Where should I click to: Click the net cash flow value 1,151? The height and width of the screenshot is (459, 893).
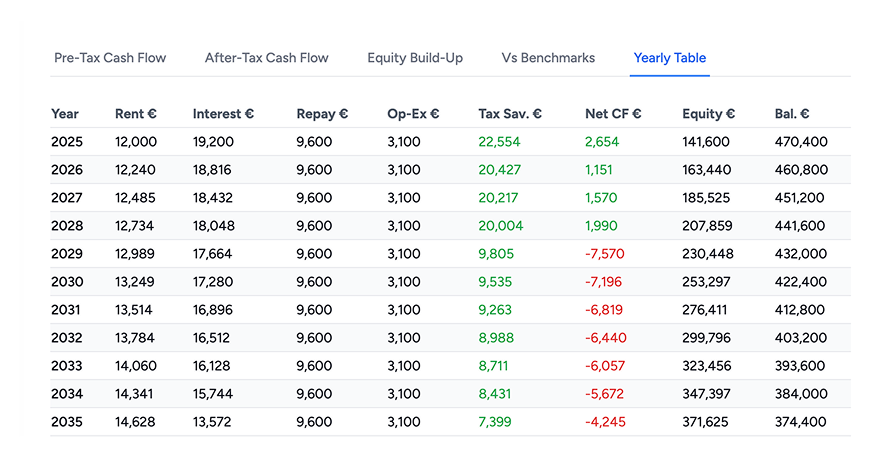(x=599, y=170)
